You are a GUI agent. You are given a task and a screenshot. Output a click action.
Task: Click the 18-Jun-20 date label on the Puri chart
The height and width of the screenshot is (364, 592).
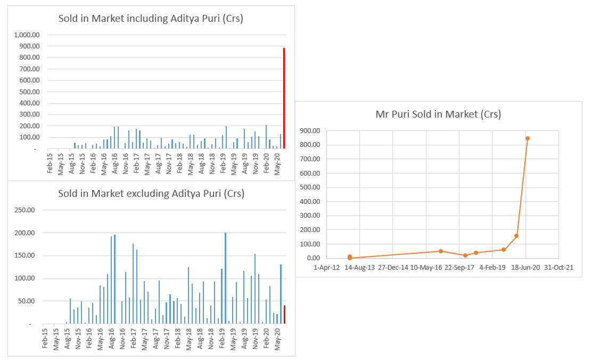(x=525, y=267)
